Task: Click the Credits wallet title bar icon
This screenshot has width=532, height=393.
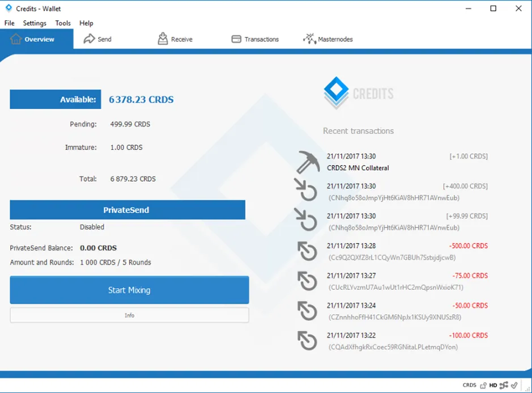Action: point(8,8)
